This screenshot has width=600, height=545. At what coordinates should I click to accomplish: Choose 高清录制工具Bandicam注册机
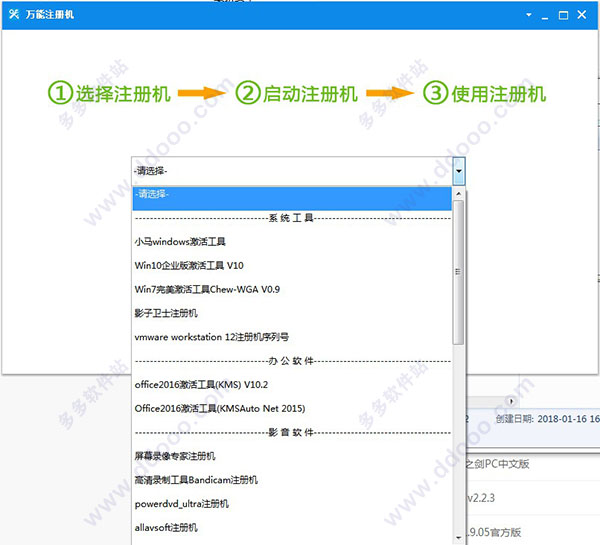pyautogui.click(x=292, y=480)
